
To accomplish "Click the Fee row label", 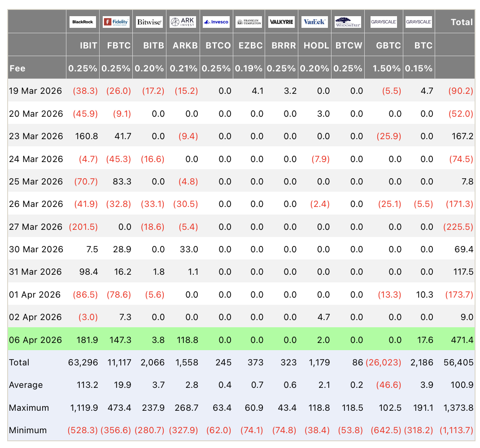I will (17, 69).
